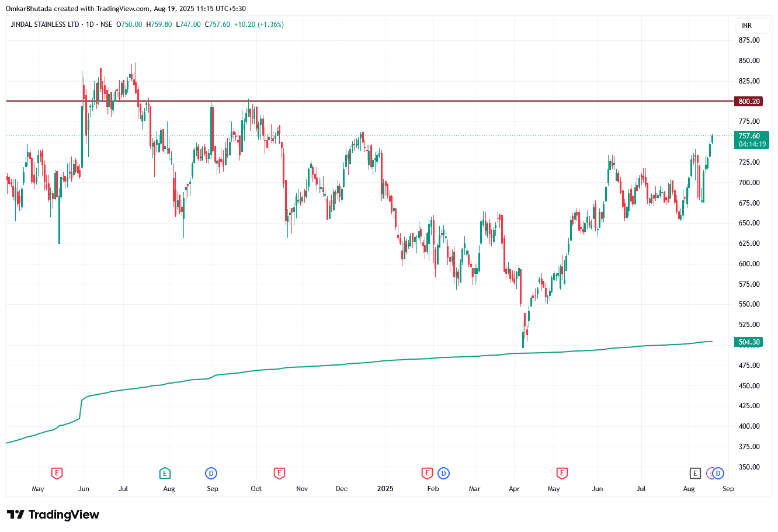Open the blue D dividend marker before Sep 2025
The height and width of the screenshot is (532, 778).
pos(718,473)
